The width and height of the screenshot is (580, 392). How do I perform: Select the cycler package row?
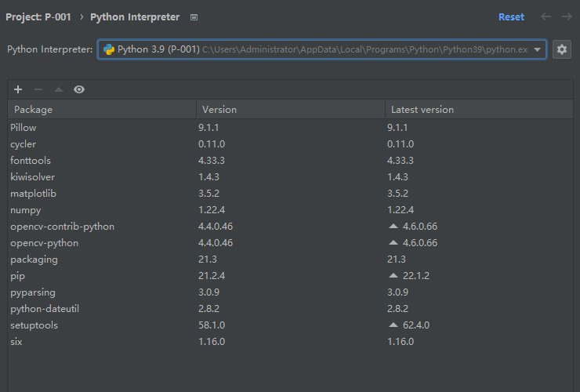pos(290,144)
